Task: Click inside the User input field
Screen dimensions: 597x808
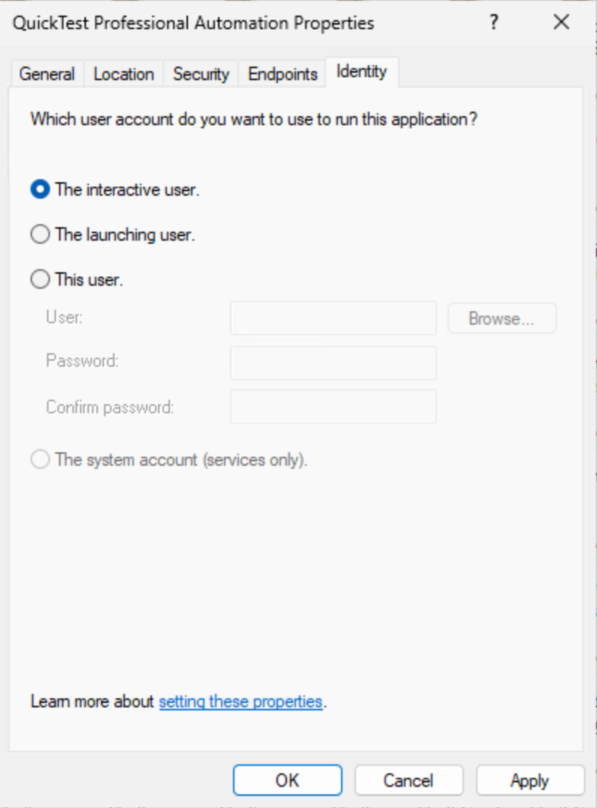Action: click(x=332, y=318)
